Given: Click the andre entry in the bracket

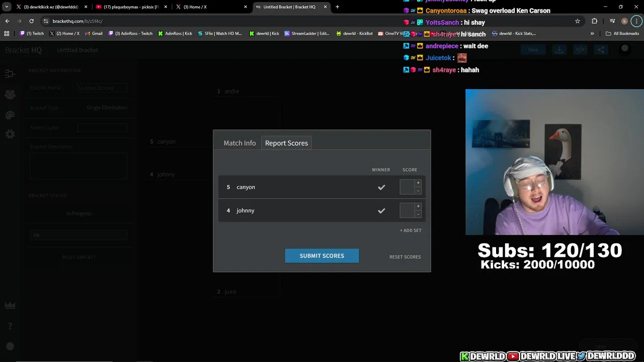Looking at the screenshot, I should coord(231,91).
